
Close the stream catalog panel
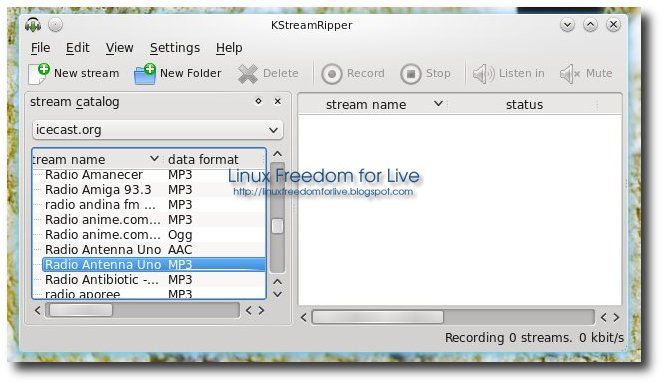[x=278, y=101]
